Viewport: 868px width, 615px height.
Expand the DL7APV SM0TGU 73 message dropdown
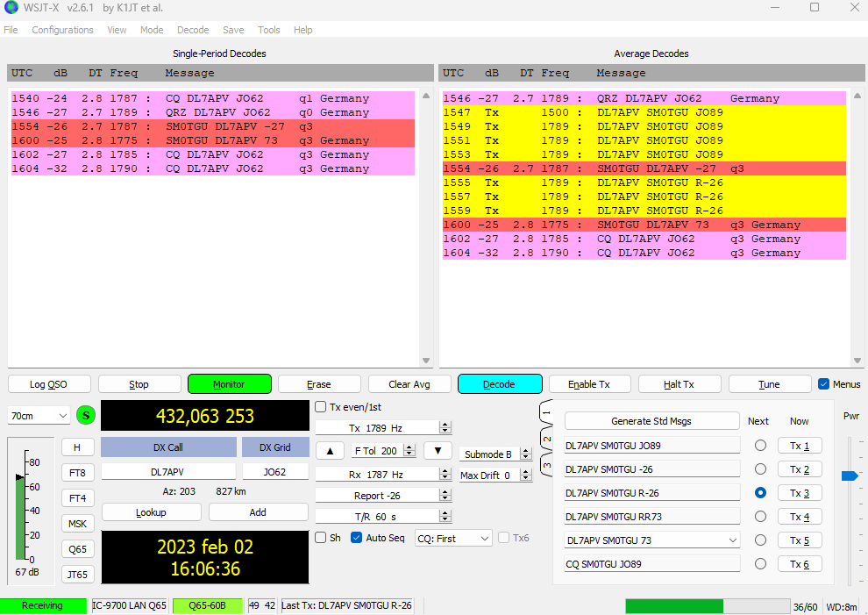coord(732,540)
